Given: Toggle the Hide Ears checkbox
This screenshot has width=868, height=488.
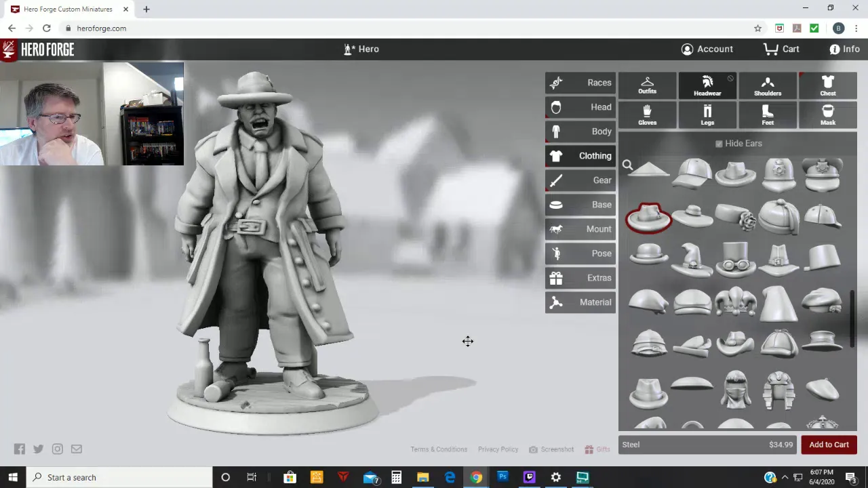Looking at the screenshot, I should tap(719, 144).
